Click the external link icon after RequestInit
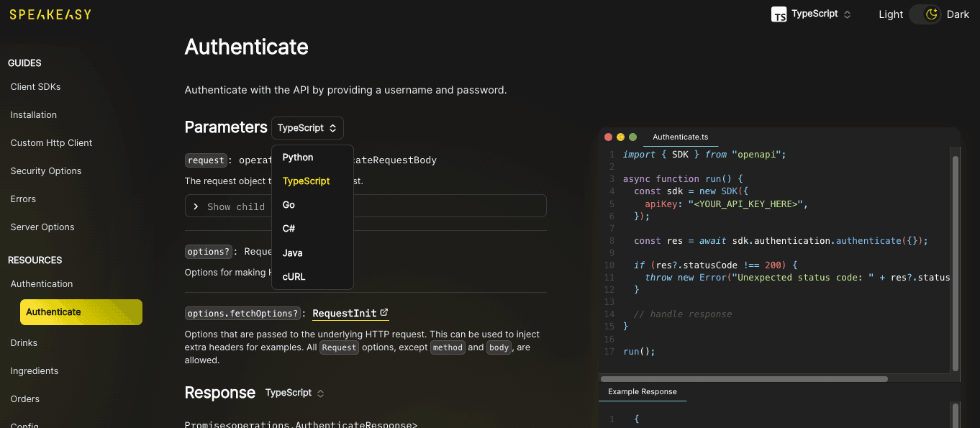 384,312
